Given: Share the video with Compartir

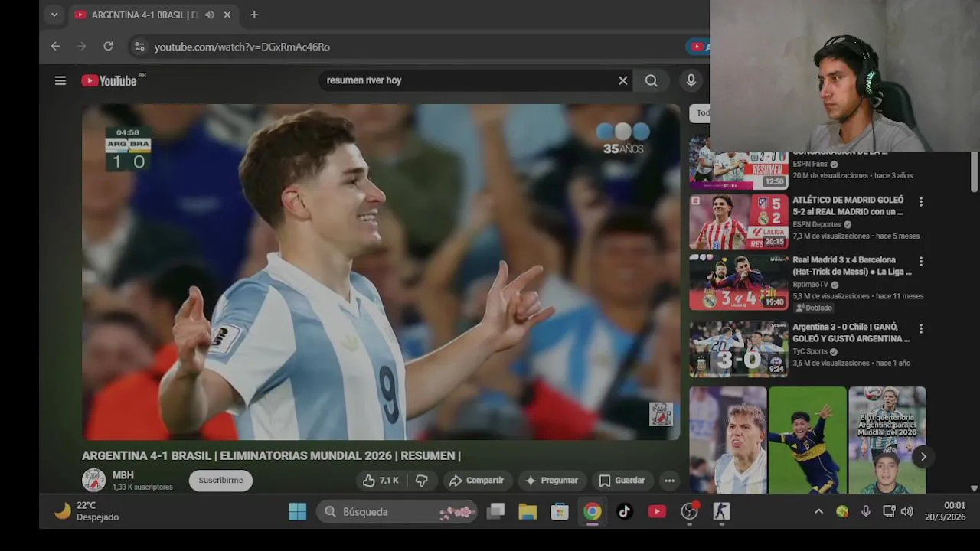Looking at the screenshot, I should (477, 481).
